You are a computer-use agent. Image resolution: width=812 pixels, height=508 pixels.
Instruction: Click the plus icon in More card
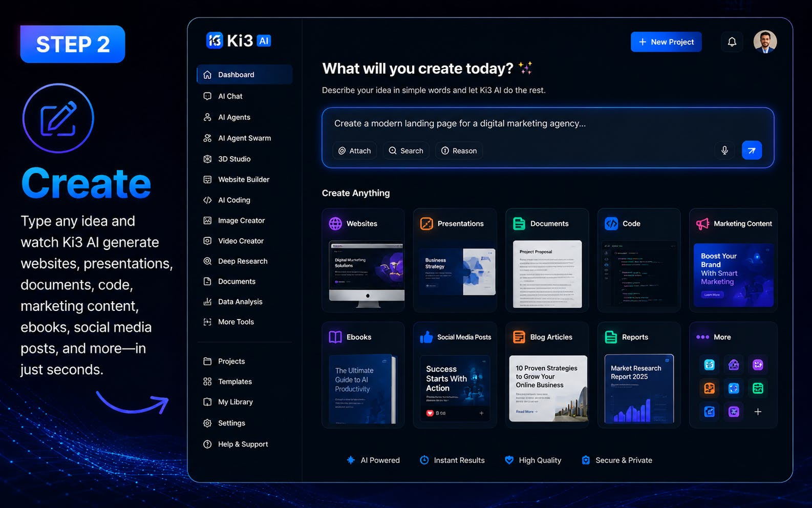[x=758, y=412]
